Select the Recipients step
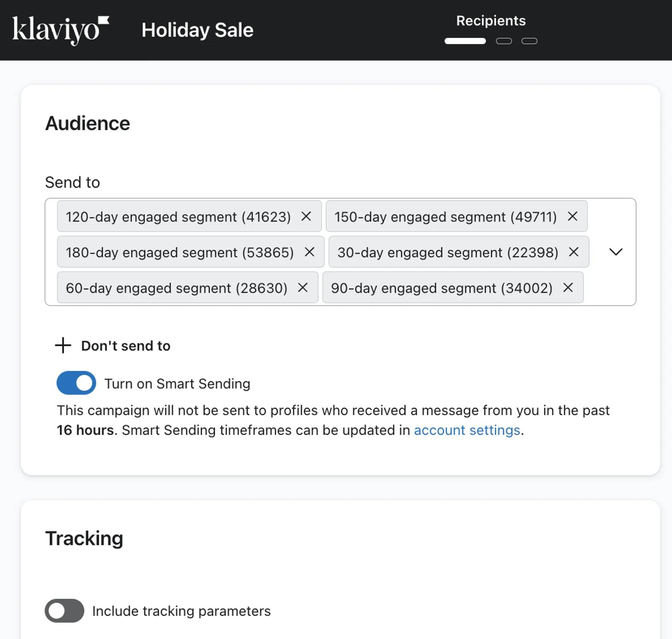This screenshot has height=639, width=672. click(491, 20)
